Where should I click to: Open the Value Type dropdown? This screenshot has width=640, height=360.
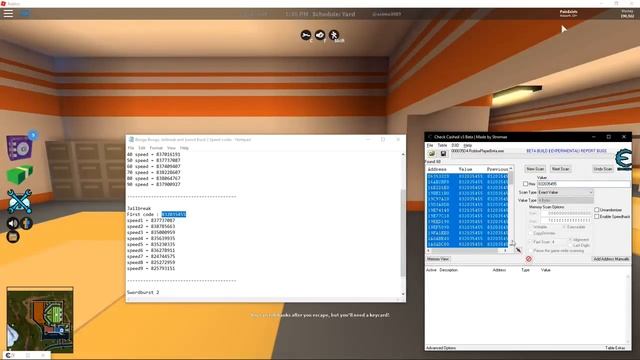[565, 200]
